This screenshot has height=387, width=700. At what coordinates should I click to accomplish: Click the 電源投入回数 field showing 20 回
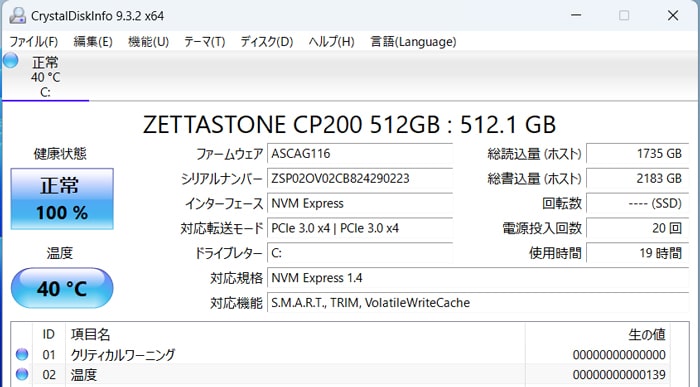[638, 229]
